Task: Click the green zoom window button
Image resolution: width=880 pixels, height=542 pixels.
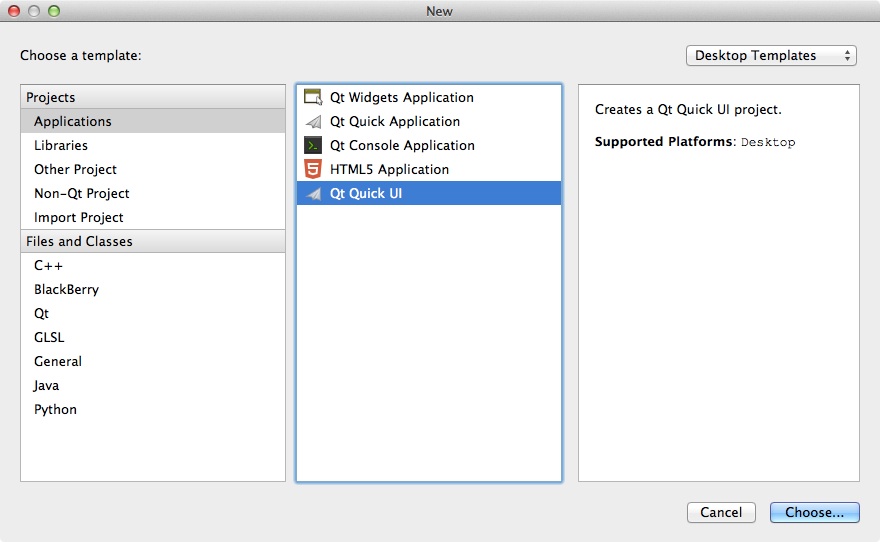Action: 54,11
